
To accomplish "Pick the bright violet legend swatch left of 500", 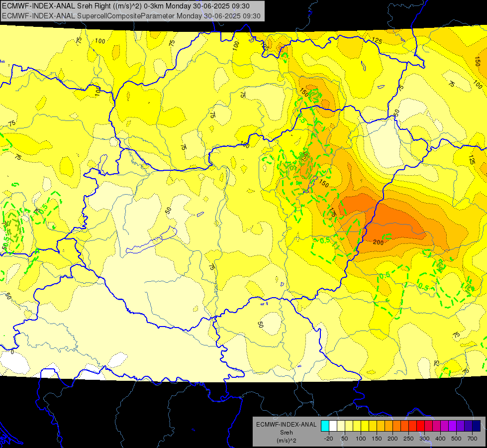I will (x=452, y=426).
